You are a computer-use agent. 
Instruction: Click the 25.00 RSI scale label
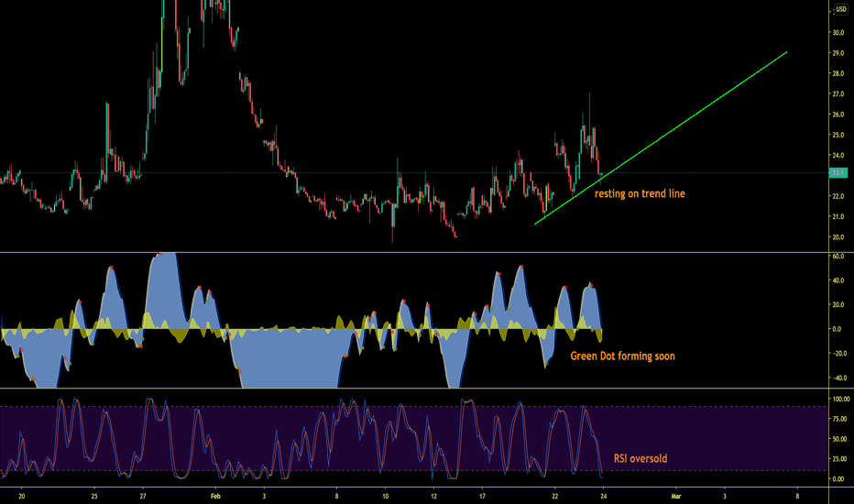(x=839, y=459)
